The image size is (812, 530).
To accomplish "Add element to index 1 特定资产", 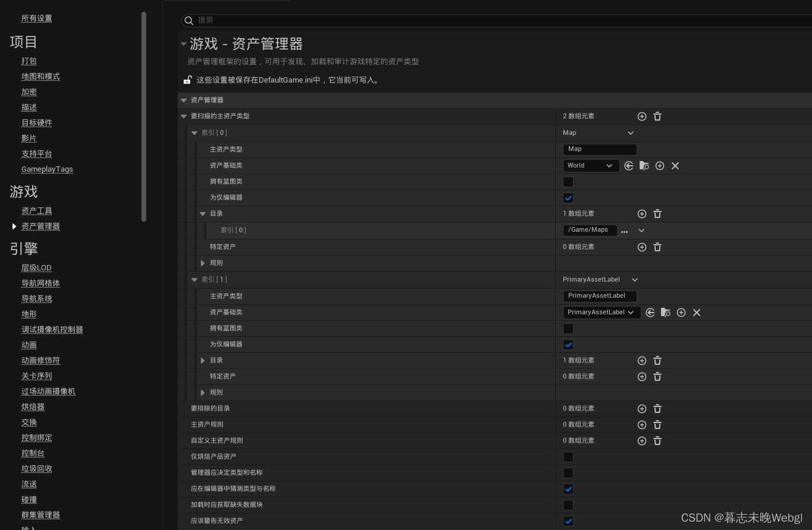I will point(642,377).
